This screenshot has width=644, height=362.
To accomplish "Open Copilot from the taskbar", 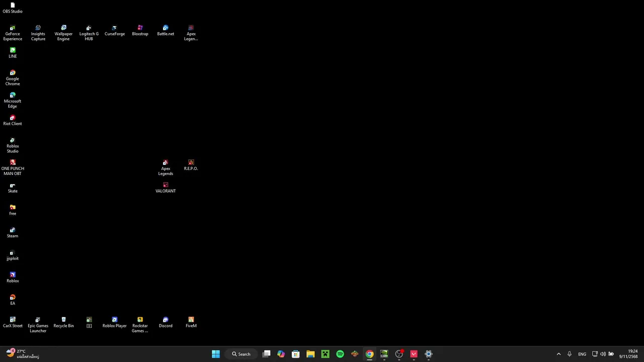I will pyautogui.click(x=281, y=354).
